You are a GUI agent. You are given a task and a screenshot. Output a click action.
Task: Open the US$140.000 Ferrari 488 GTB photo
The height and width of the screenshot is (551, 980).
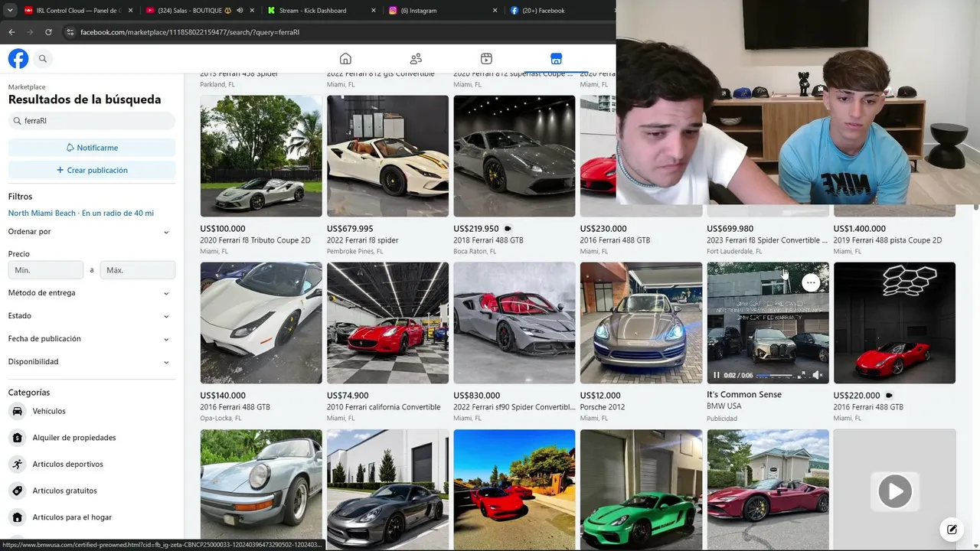(x=261, y=323)
